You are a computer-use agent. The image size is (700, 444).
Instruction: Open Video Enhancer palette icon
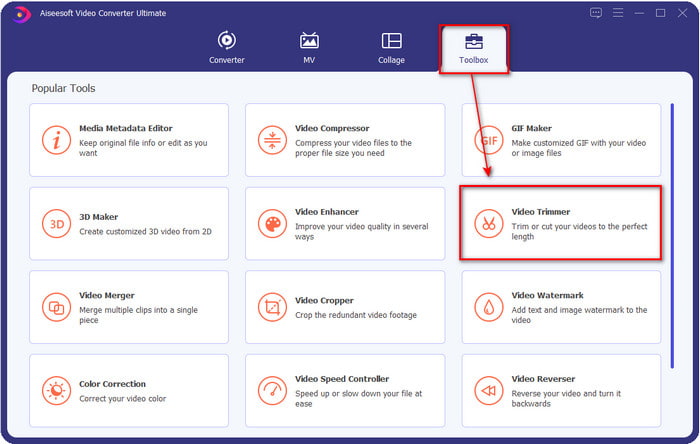click(x=272, y=223)
